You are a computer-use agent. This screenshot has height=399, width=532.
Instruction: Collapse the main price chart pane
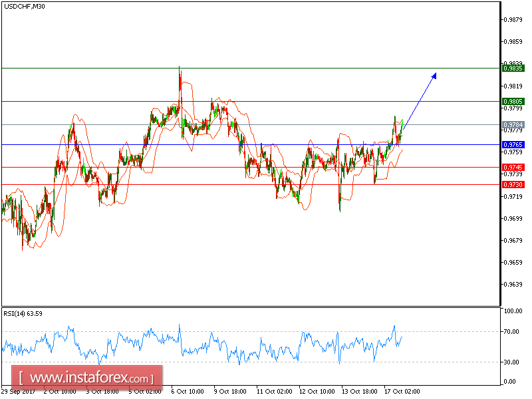point(249,153)
